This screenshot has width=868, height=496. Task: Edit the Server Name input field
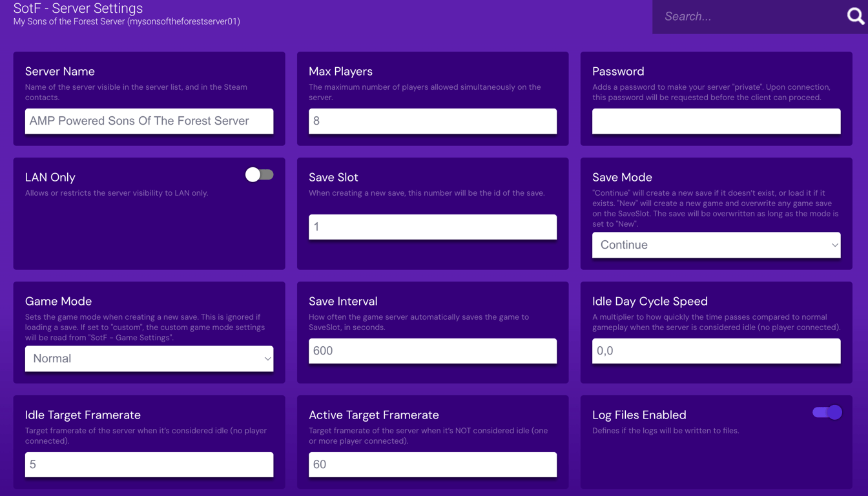point(149,121)
